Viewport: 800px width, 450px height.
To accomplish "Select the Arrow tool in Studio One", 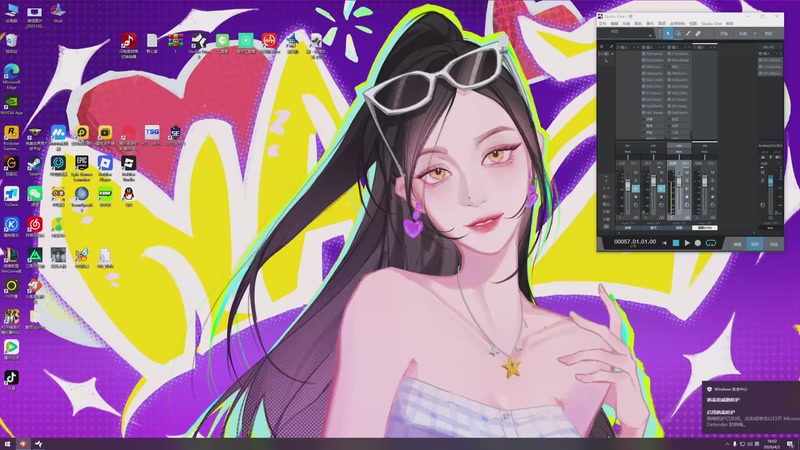I will [668, 34].
